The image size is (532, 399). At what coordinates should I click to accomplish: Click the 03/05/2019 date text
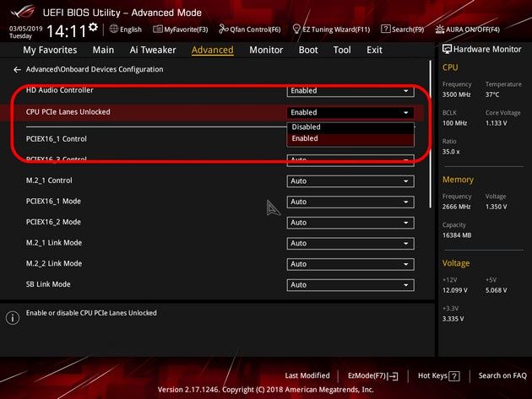26,29
